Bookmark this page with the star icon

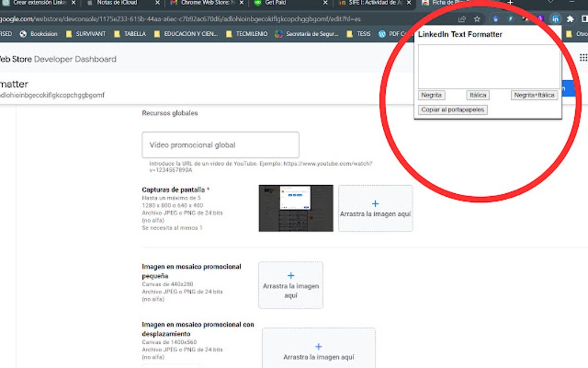tap(477, 19)
